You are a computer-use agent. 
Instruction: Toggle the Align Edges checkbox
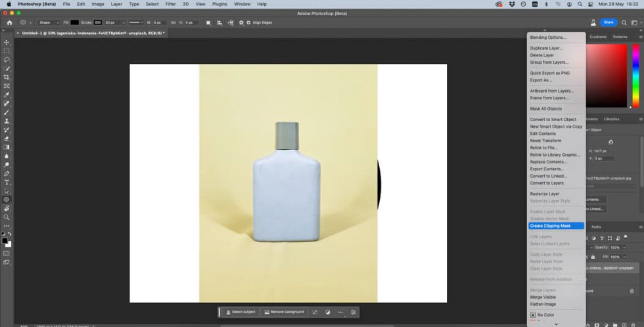248,22
